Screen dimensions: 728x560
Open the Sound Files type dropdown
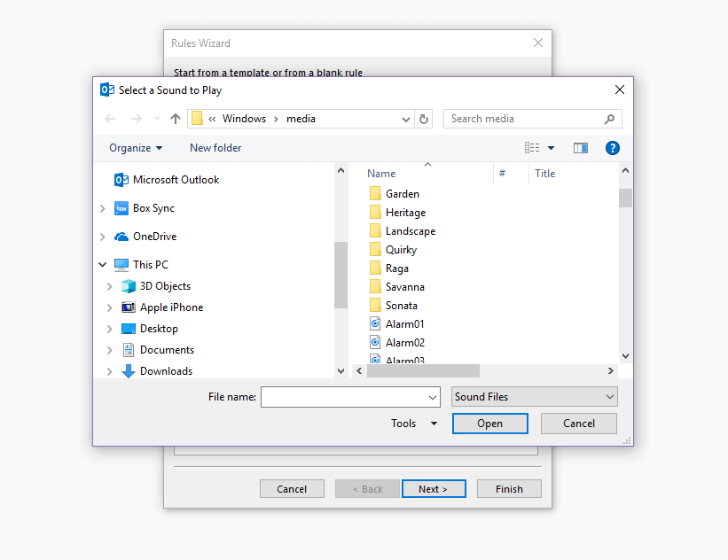coord(535,397)
